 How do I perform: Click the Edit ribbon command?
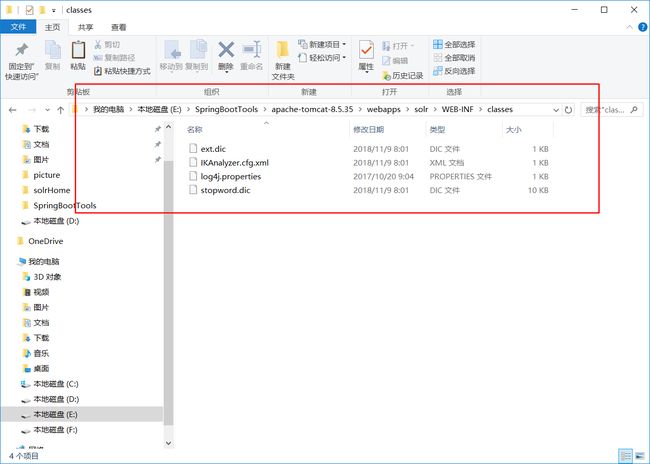pos(395,61)
